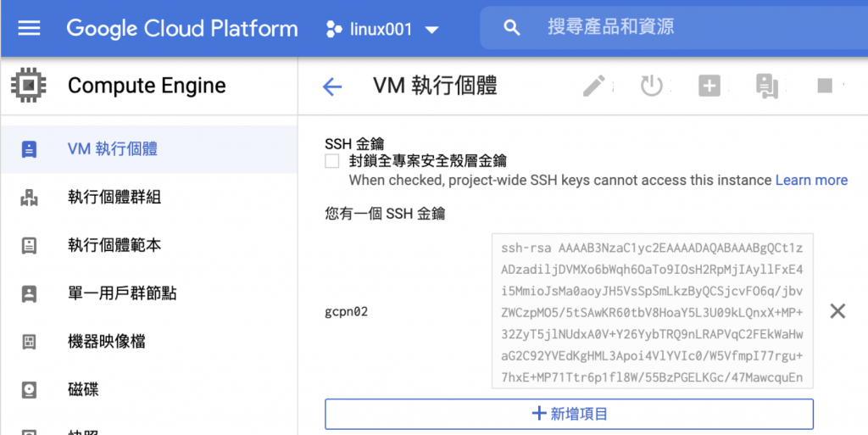Click the 新增項目 add item button
This screenshot has height=435, width=868.
pyautogui.click(x=569, y=414)
